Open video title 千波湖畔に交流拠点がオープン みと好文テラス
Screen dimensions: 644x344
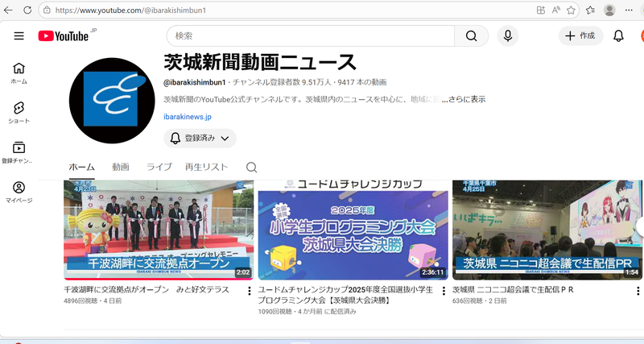pos(147,289)
